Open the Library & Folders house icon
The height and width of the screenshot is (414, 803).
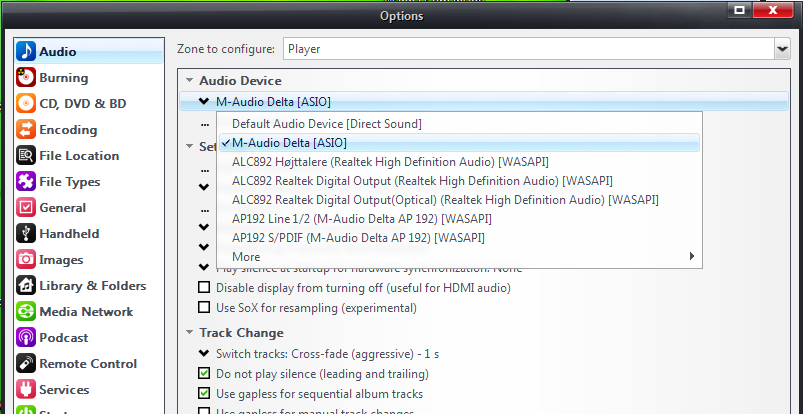[x=26, y=285]
